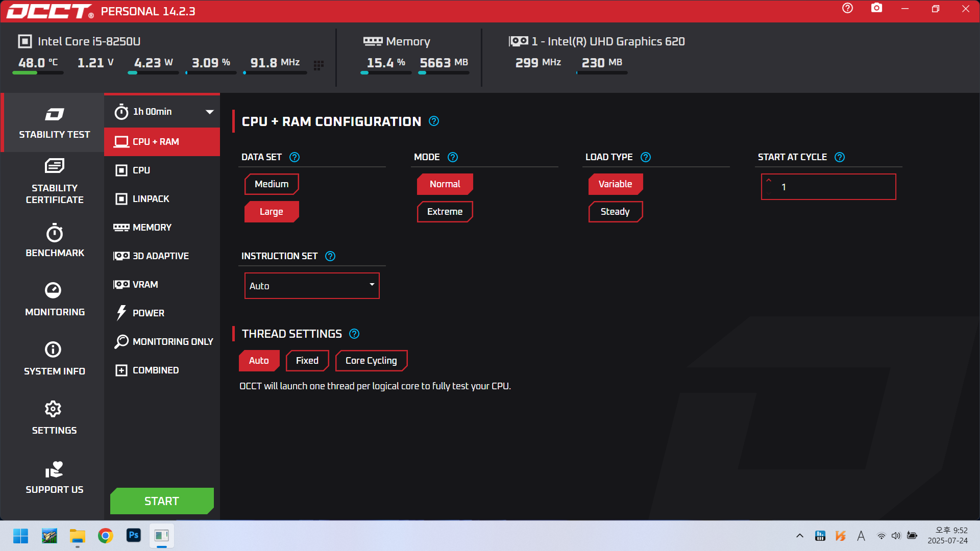
Task: Enable Core Cycling thread mode
Action: (371, 361)
